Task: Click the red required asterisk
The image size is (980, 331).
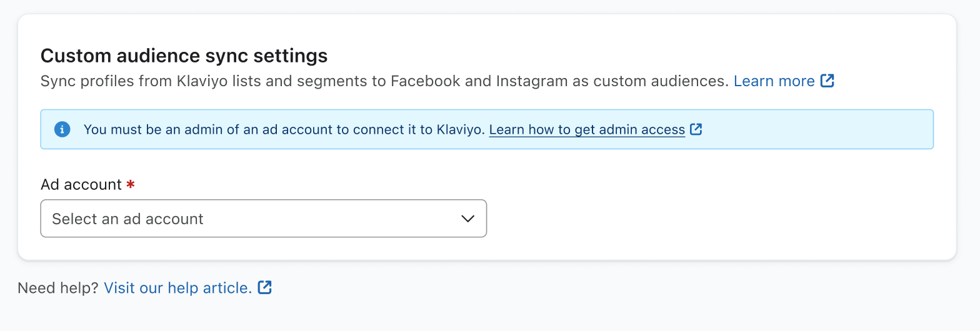Action: [130, 185]
